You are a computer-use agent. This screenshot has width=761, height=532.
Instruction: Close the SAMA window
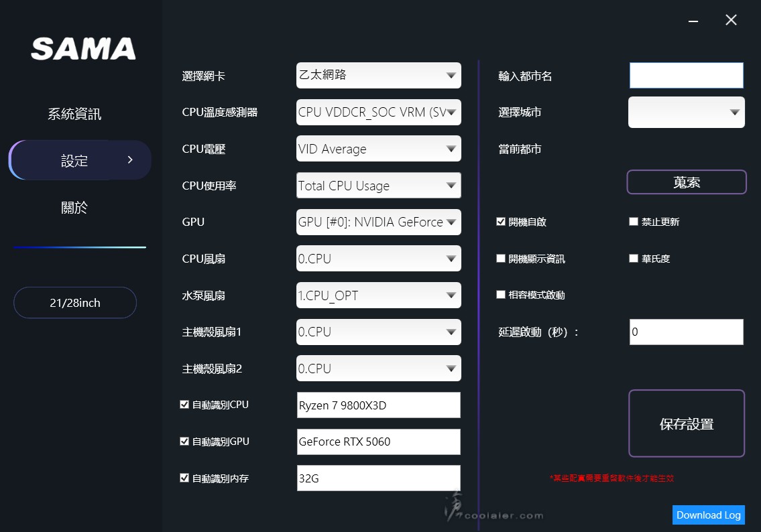[x=731, y=20]
